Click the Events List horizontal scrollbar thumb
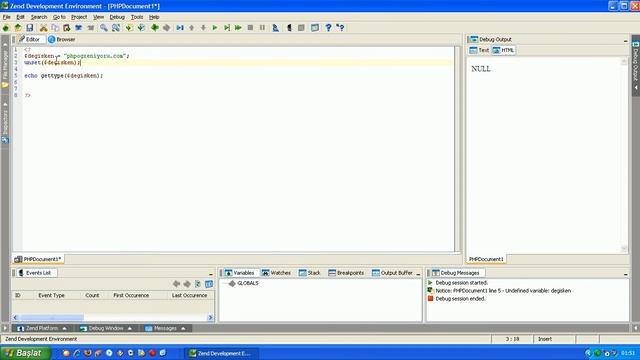This screenshot has height=360, width=640. [52, 317]
